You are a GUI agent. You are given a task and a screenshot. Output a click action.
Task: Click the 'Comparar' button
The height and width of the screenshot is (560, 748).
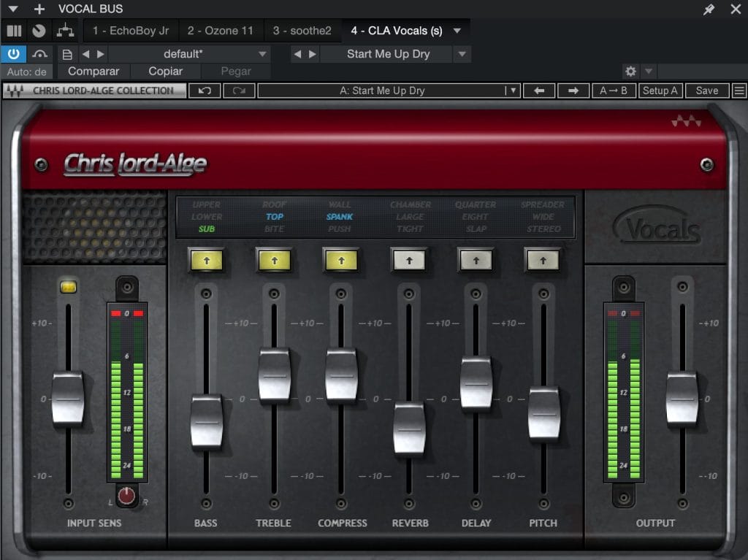coord(93,72)
